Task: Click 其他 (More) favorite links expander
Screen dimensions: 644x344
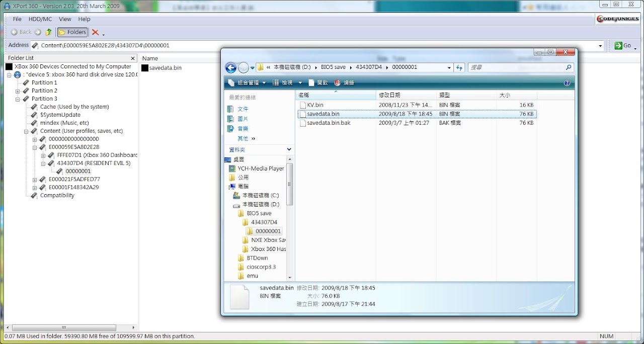Action: pos(247,138)
